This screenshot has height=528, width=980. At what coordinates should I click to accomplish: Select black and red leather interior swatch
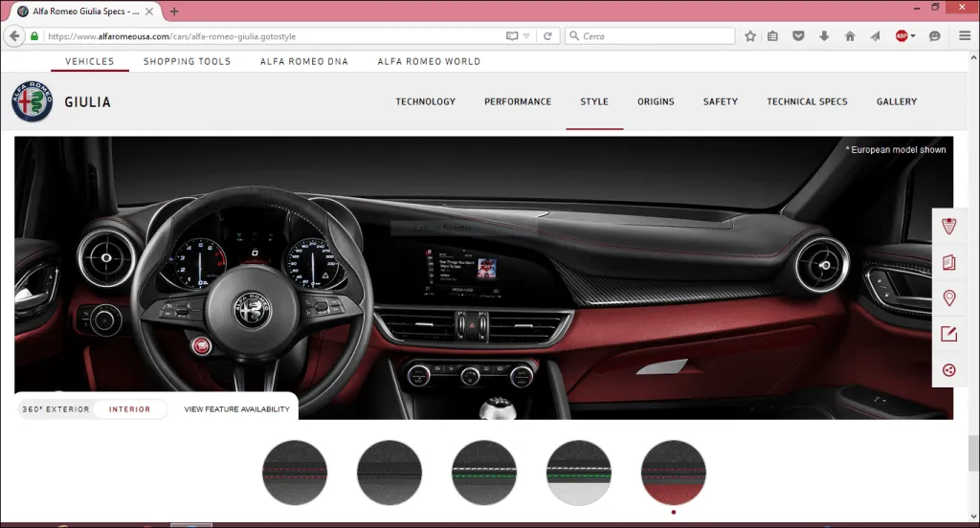tap(673, 473)
